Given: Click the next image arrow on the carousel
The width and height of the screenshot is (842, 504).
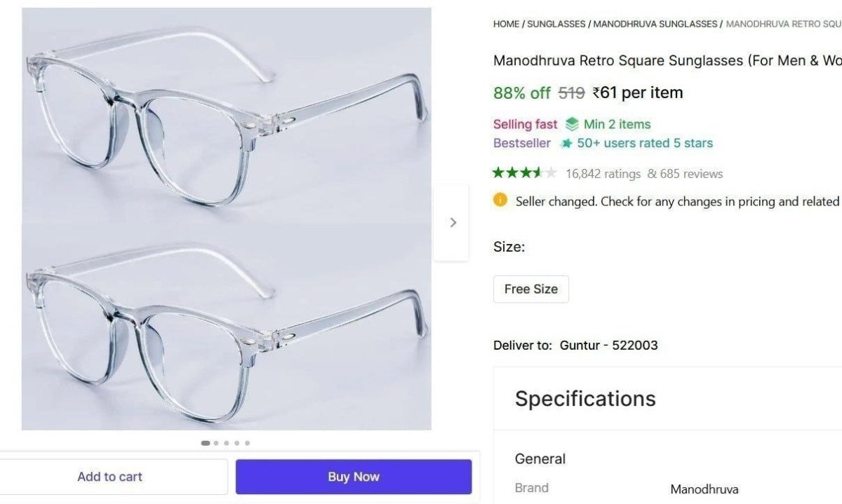Looking at the screenshot, I should pos(453,222).
